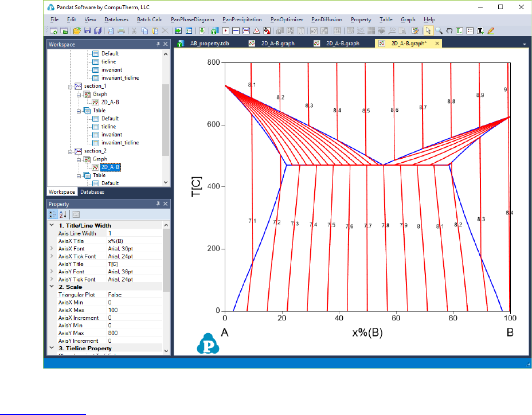Expand the AxisX Font property
This screenshot has width=532, height=415.
[52, 248]
